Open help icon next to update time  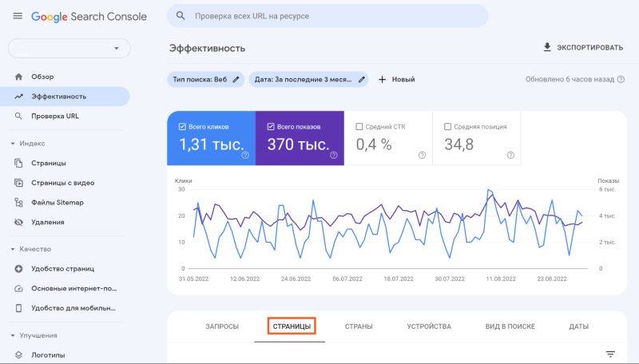tap(621, 79)
